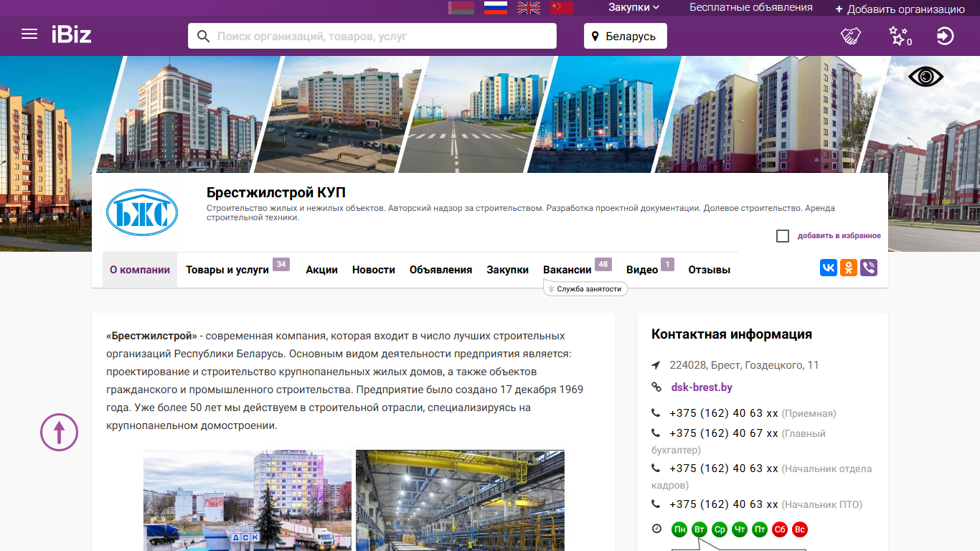
Task: Check the добавить в избранное checkbox
Action: coord(783,236)
